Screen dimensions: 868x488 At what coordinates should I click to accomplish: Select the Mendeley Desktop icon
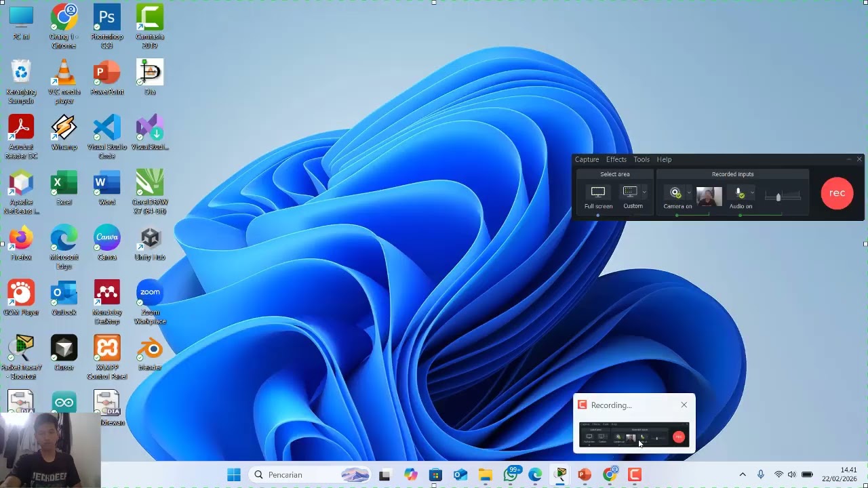(x=106, y=303)
